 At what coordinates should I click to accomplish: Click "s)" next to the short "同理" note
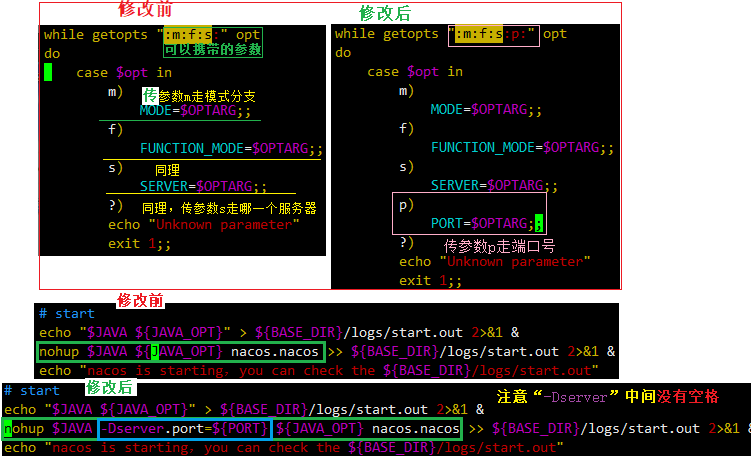pyautogui.click(x=115, y=168)
